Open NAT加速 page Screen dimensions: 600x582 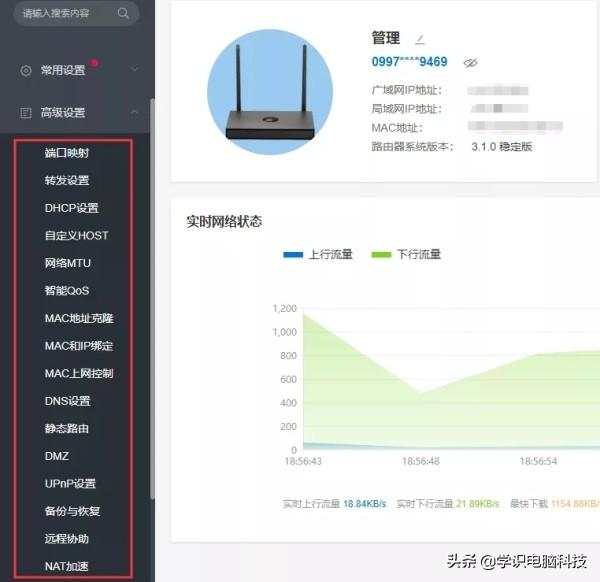point(67,566)
